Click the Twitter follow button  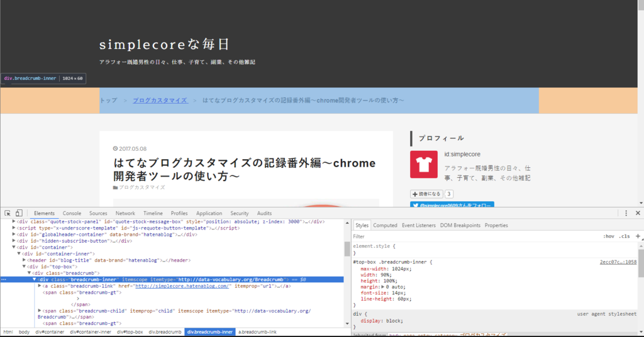452,205
